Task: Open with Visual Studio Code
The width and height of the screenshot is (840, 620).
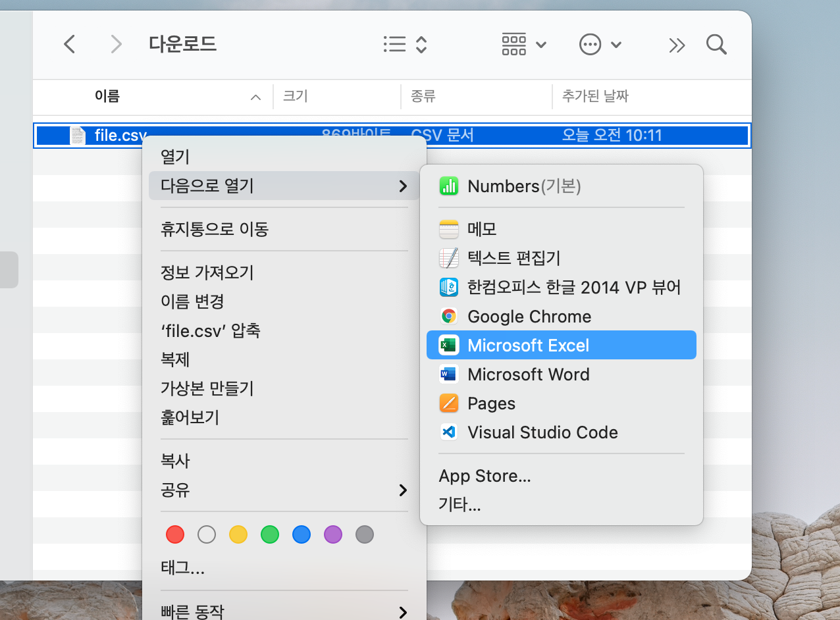Action: [562, 432]
